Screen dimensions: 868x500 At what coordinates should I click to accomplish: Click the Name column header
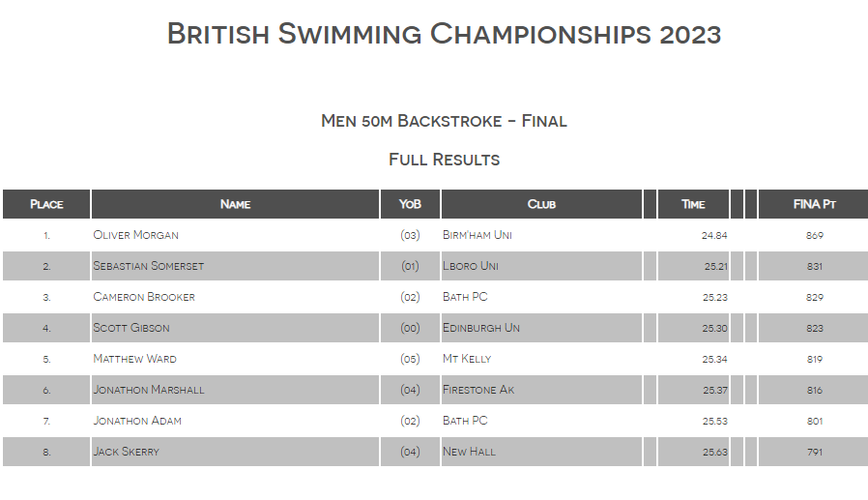(235, 204)
